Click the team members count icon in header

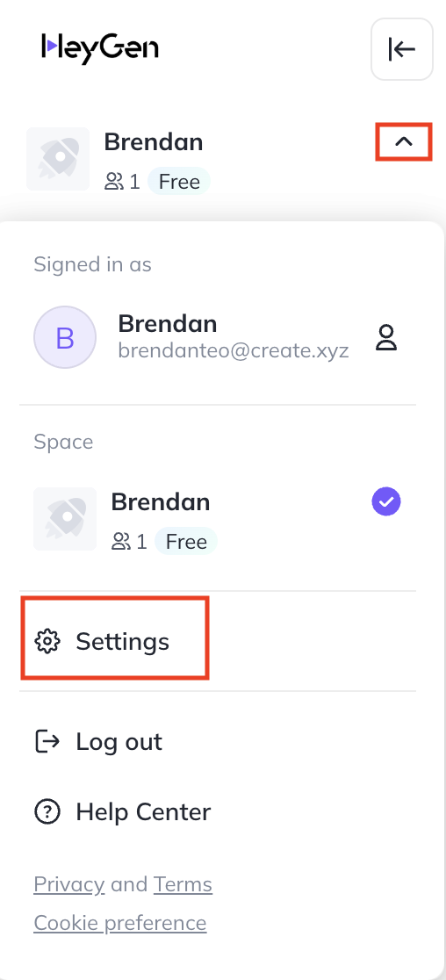click(x=113, y=182)
